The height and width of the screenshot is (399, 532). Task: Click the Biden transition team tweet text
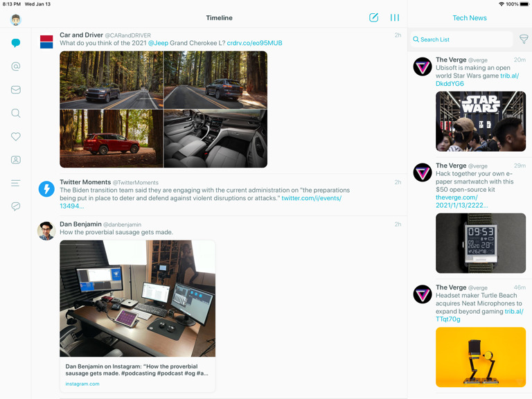[x=204, y=194]
